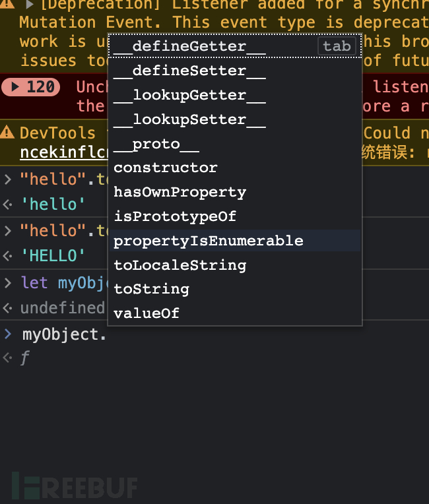The width and height of the screenshot is (429, 504).
Task: Click the console prompt chevron beside myObject
Action: click(x=7, y=334)
